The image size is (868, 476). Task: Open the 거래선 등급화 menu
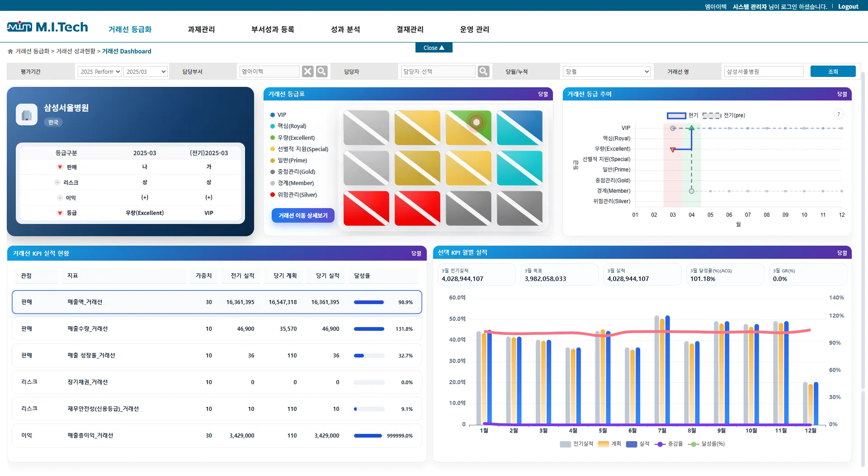coord(130,29)
